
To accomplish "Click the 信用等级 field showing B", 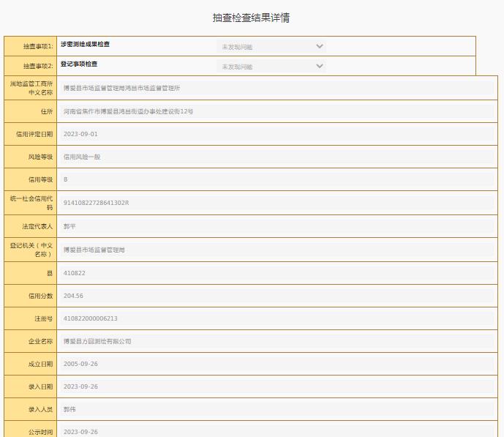I will point(277,179).
